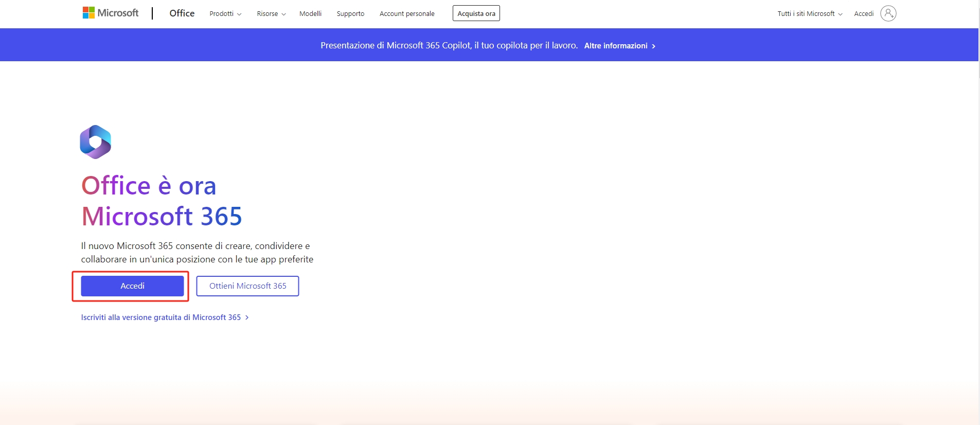Click the Microsoft 365 hexagon logo
This screenshot has width=980, height=425.
tap(96, 141)
